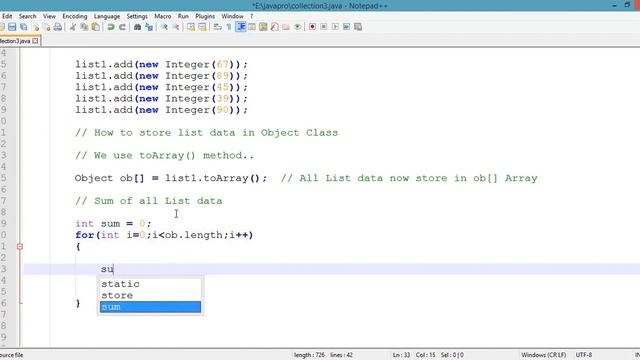This screenshot has height=360, width=640.
Task: Open the Replace dialog icon
Action: click(149, 27)
